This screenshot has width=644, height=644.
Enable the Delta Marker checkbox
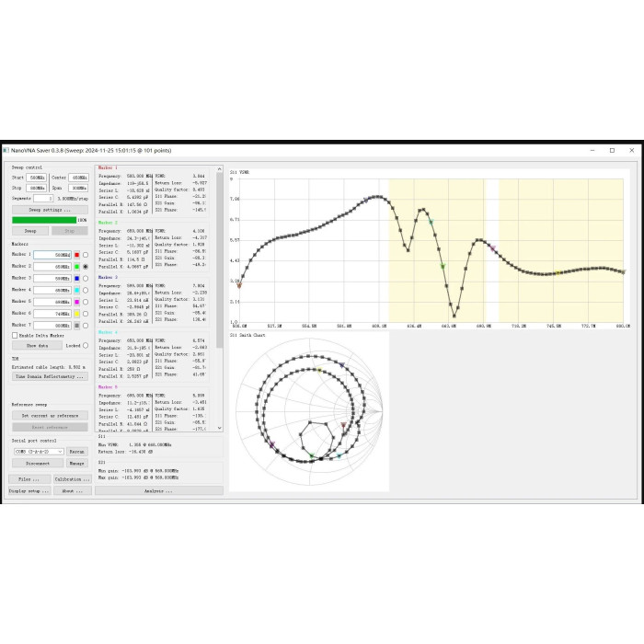click(15, 336)
